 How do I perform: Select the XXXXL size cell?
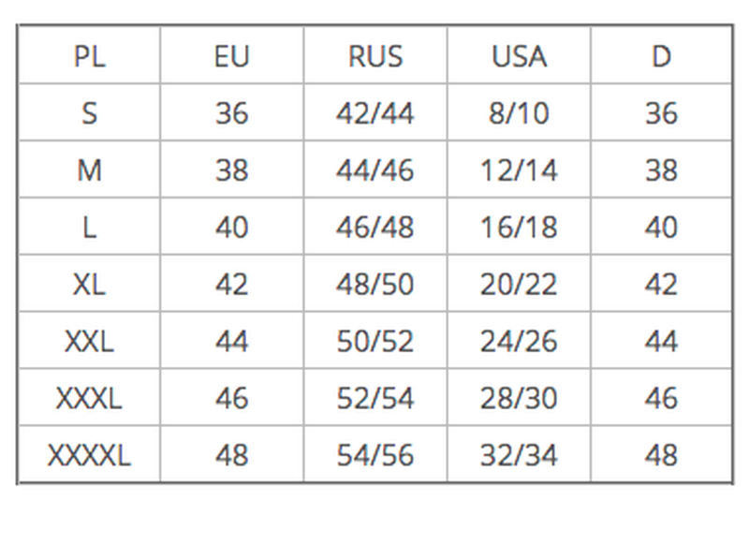pyautogui.click(x=89, y=454)
